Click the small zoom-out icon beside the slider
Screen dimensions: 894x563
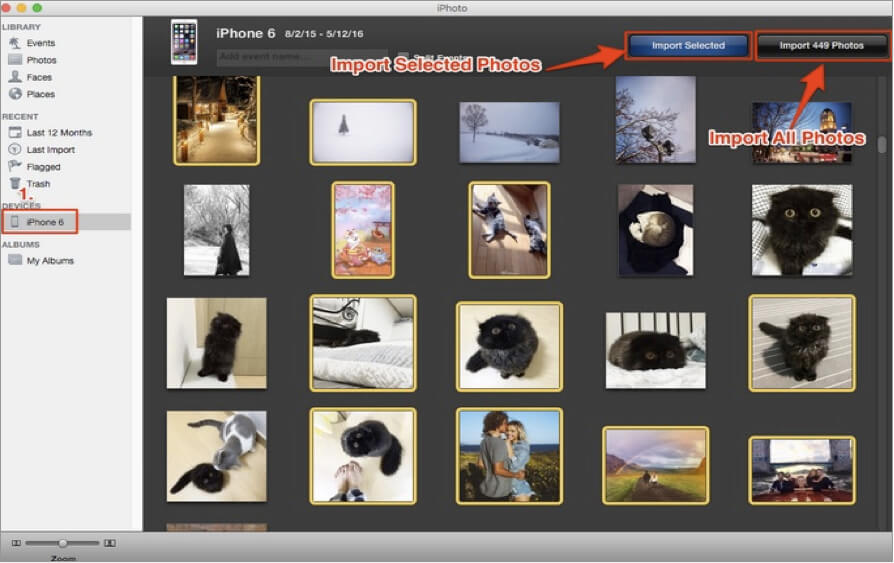pyautogui.click(x=16, y=544)
